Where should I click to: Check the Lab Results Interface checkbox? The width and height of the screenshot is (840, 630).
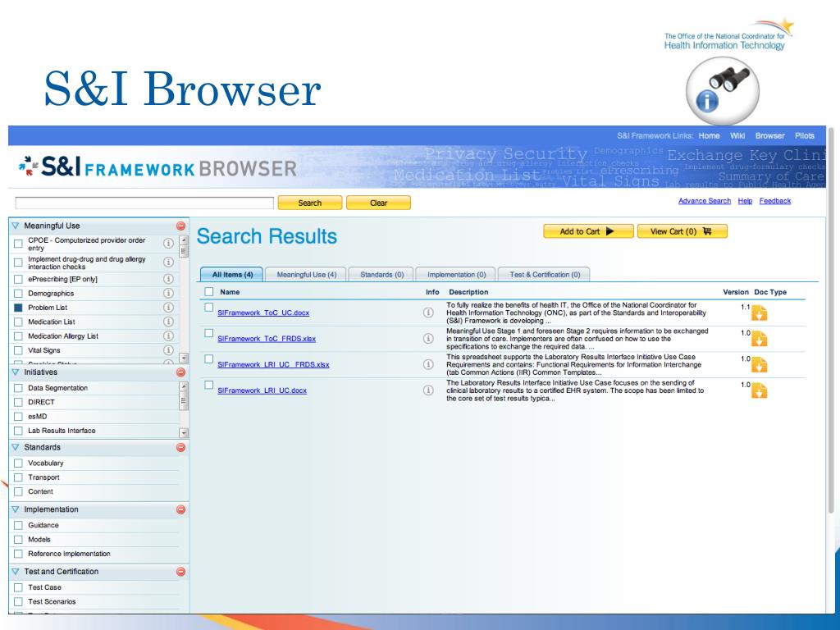point(18,431)
